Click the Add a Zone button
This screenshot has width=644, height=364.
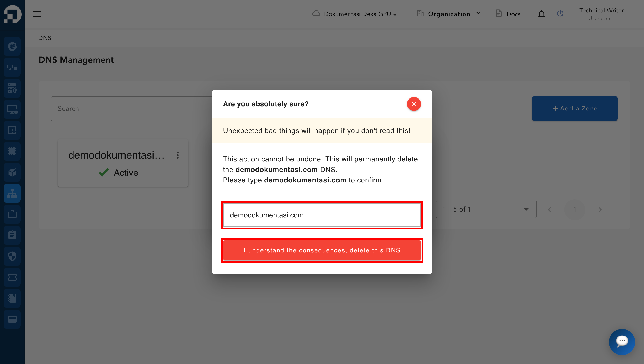[x=575, y=108]
